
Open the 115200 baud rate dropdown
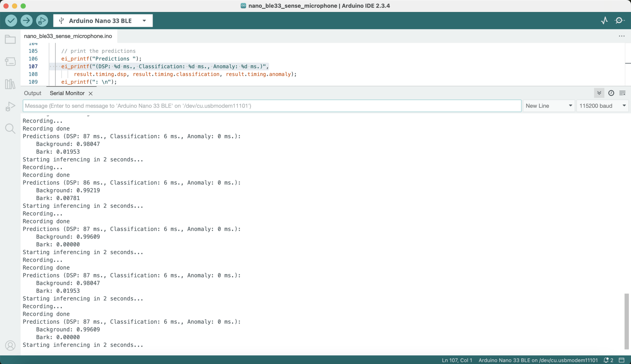[x=602, y=106]
